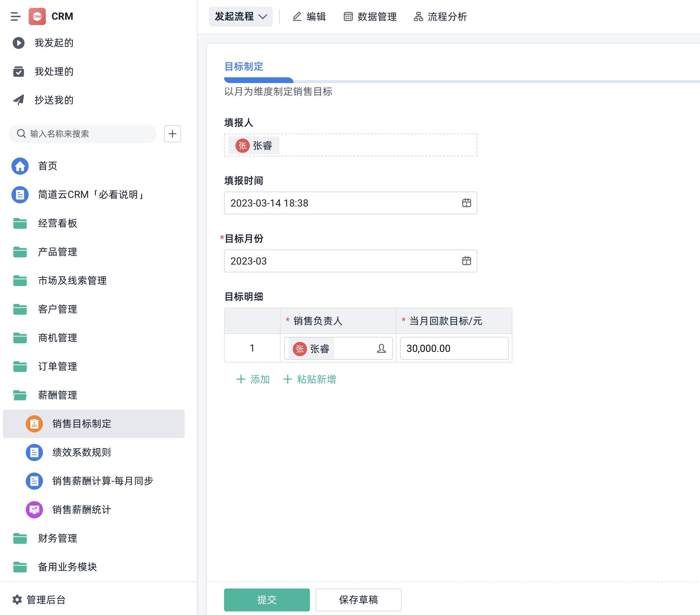Click the 提交 submit button
Image resolution: width=700 pixels, height=615 pixels.
[x=266, y=600]
